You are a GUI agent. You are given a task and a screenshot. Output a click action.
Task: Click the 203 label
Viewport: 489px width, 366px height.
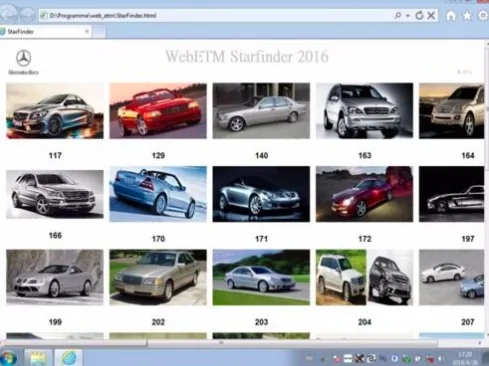(262, 322)
